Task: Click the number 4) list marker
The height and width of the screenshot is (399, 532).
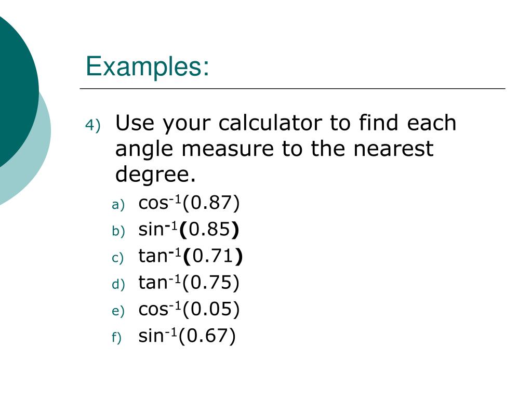Action: [x=92, y=125]
